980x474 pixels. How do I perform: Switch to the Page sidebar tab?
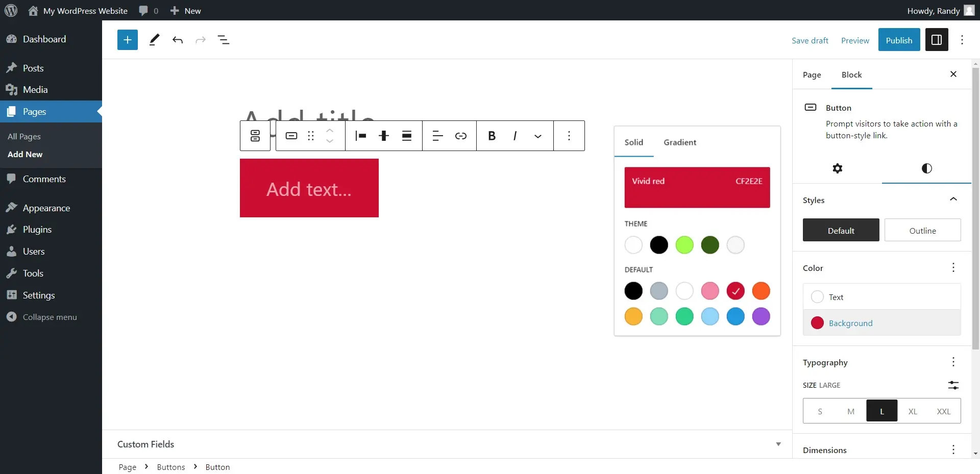pyautogui.click(x=812, y=75)
